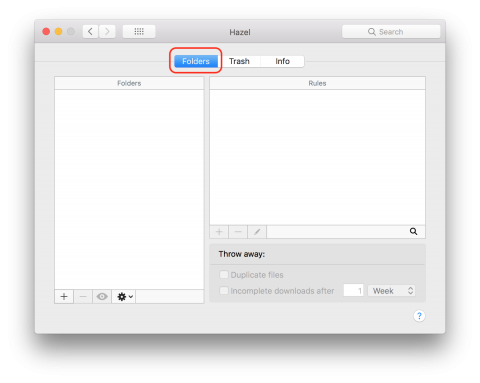Go forward with the right chevron button
The image size is (480, 383).
click(107, 32)
